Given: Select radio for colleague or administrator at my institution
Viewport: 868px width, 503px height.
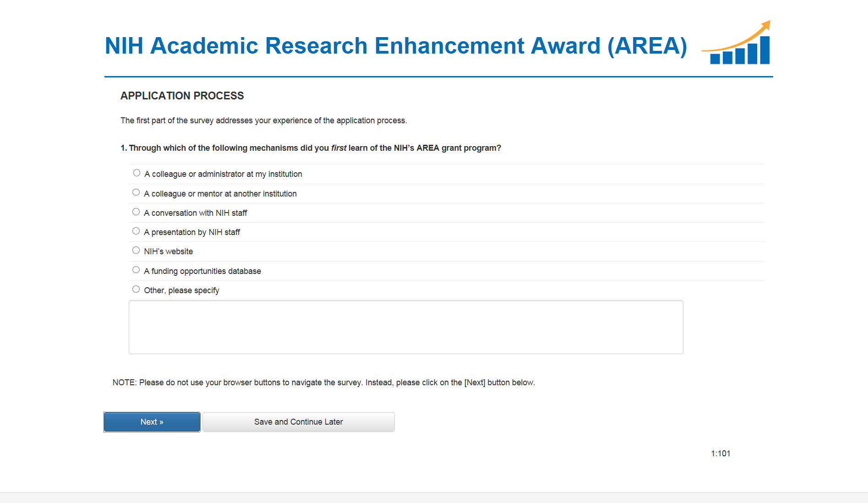Looking at the screenshot, I should coord(136,173).
